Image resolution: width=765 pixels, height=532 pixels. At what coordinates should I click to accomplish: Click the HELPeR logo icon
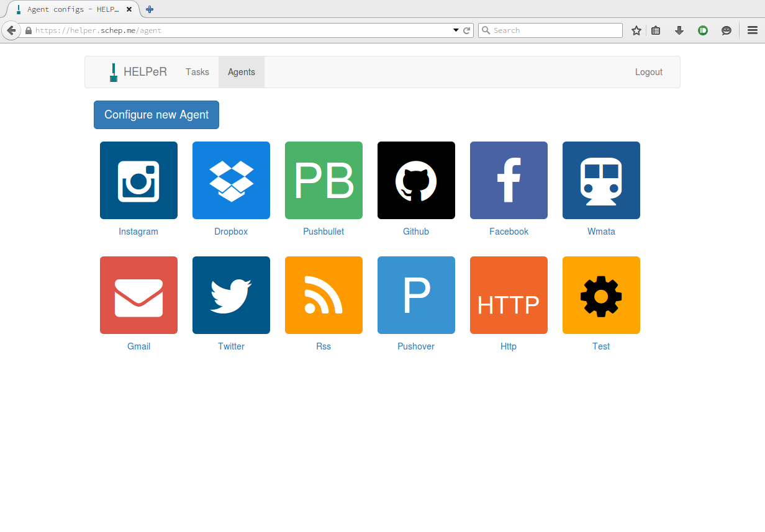[113, 73]
